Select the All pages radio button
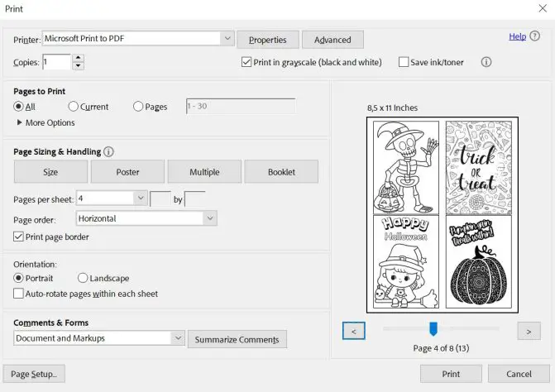 coord(18,107)
